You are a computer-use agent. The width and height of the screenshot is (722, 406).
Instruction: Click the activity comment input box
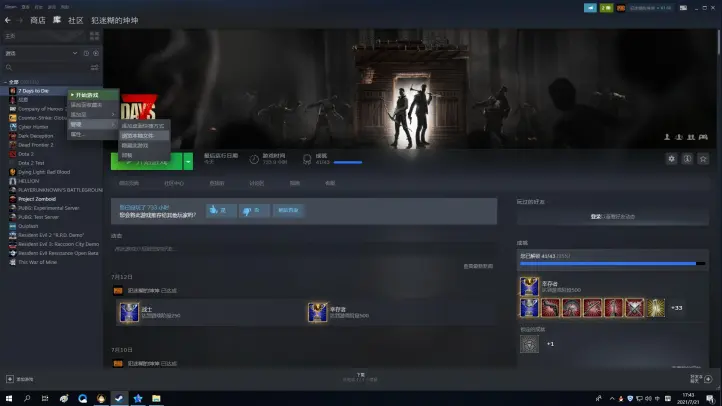pos(304,249)
